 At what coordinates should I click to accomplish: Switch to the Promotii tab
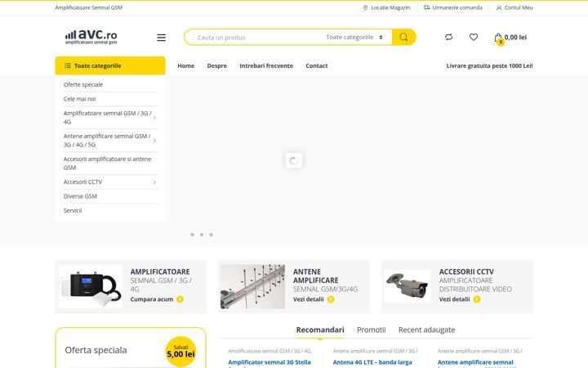point(372,330)
